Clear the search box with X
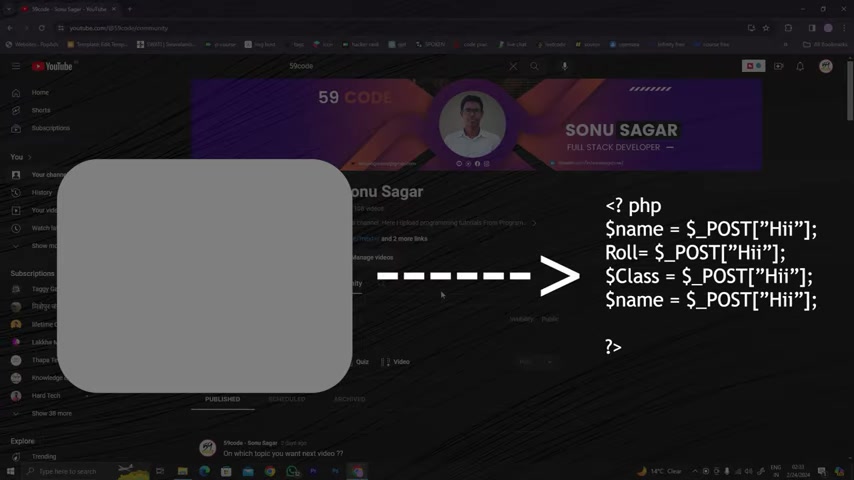 point(513,66)
